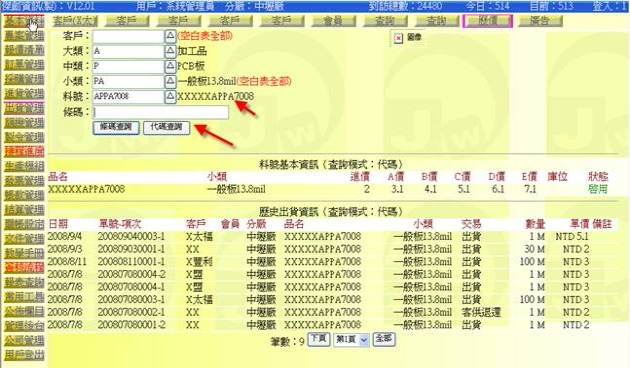
Task: Open 生產模組 in the left sidebar
Action: pos(24,166)
